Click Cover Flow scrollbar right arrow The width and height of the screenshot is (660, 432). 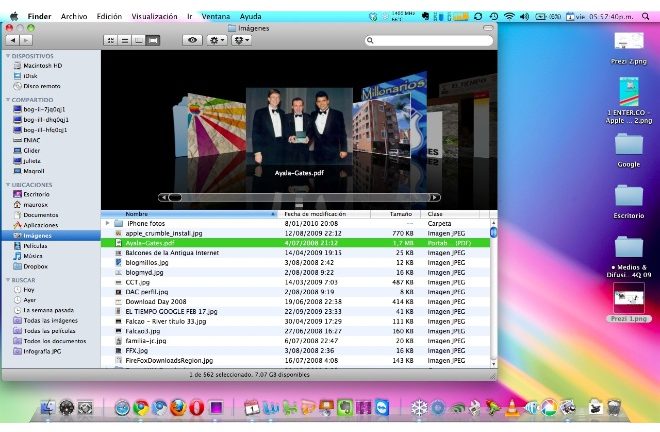(x=434, y=197)
